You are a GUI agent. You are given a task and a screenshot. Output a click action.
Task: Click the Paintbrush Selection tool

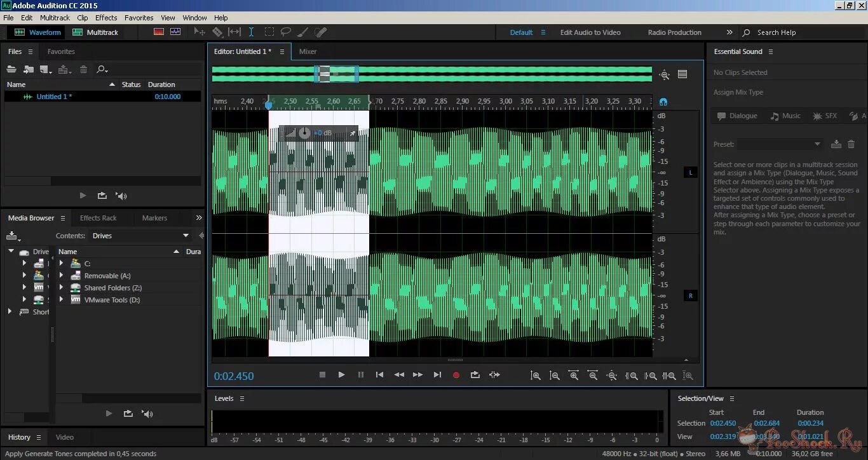tap(303, 32)
